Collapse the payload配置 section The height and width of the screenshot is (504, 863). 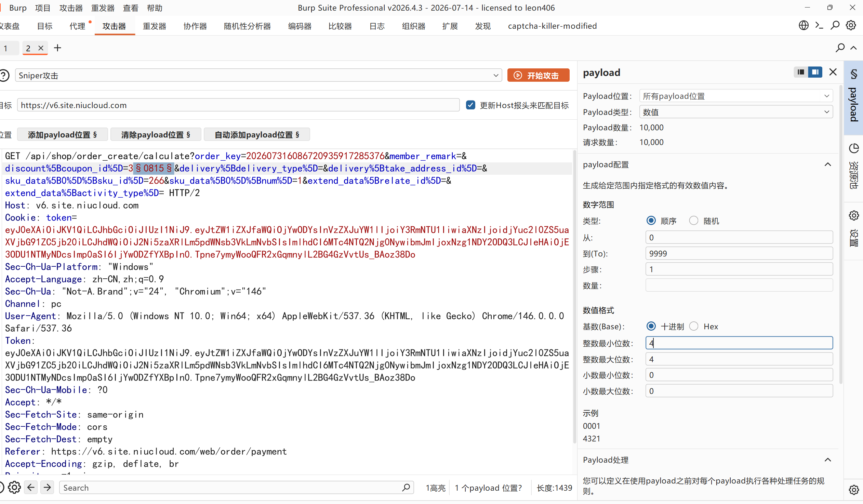[827, 165]
